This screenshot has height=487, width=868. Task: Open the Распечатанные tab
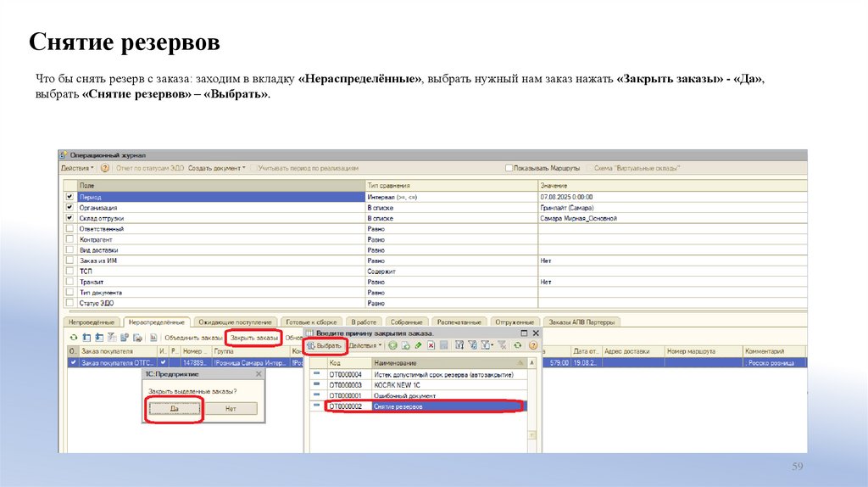(x=459, y=322)
